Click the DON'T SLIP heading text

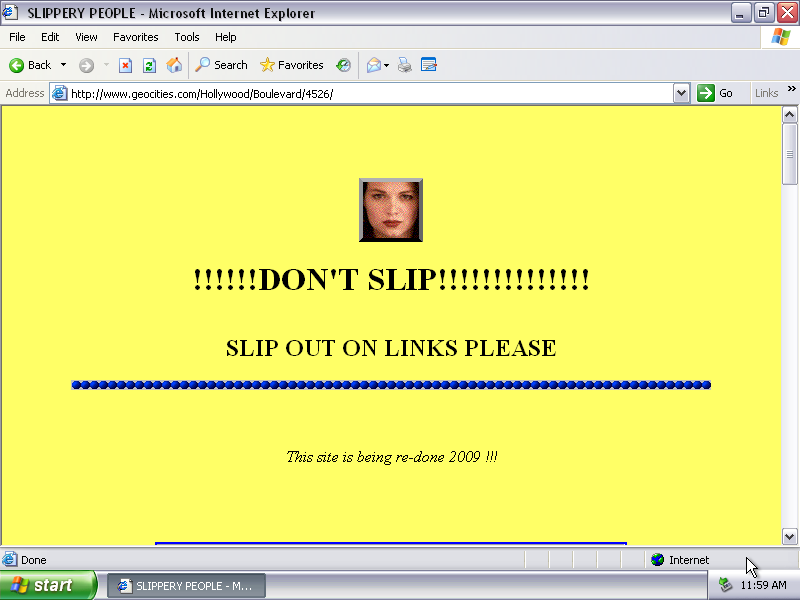[x=391, y=280]
